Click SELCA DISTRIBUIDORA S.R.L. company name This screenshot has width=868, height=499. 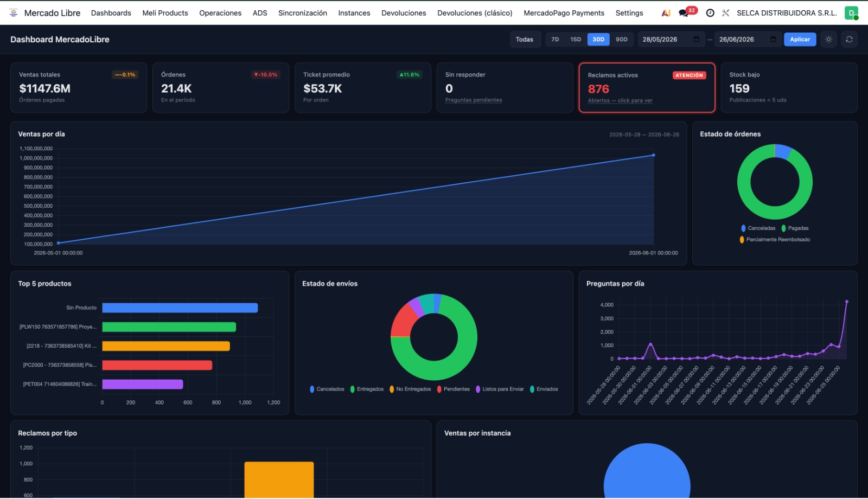[787, 13]
